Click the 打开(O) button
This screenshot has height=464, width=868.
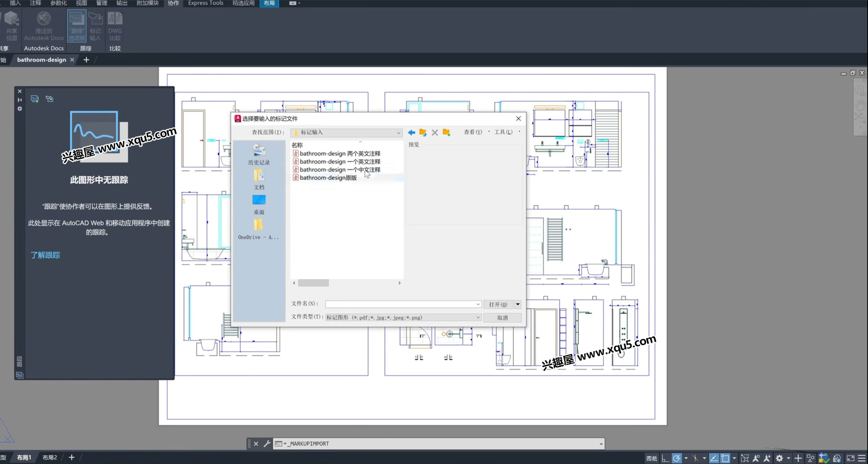[498, 304]
